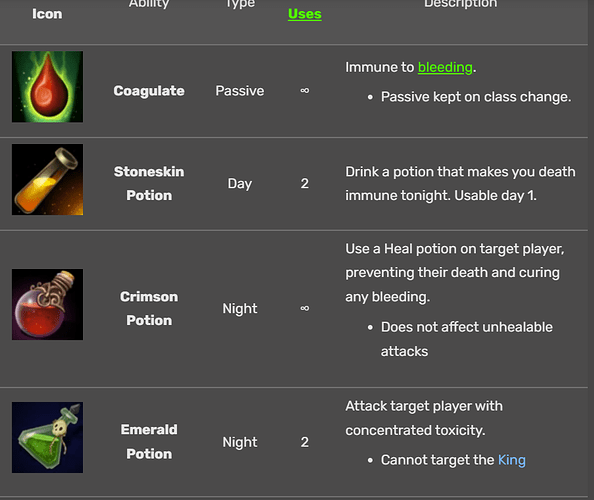The height and width of the screenshot is (500, 594).
Task: Click the Night type cell for Crimson Potion
Action: pos(240,309)
